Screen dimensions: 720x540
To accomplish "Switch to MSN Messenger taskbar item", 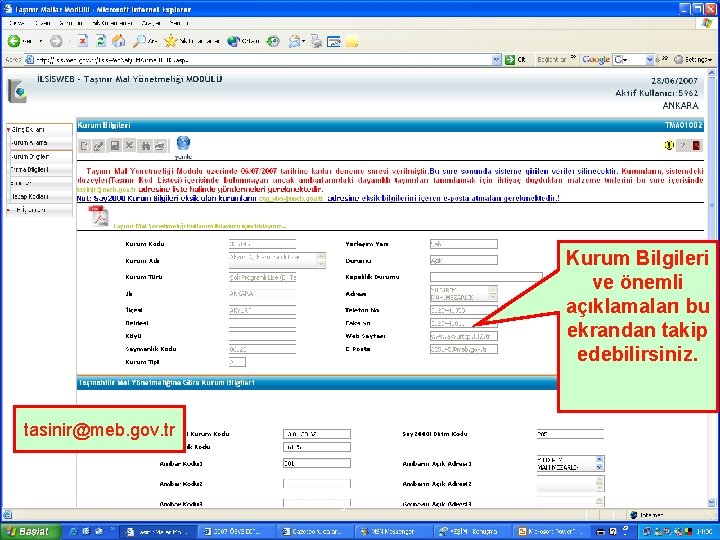I will (x=392, y=531).
